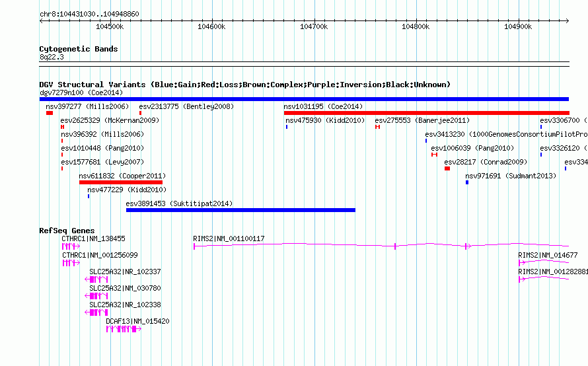Open the esv2313775 (Bentley2008) variant label
The height and width of the screenshot is (366, 588).
pyautogui.click(x=186, y=106)
